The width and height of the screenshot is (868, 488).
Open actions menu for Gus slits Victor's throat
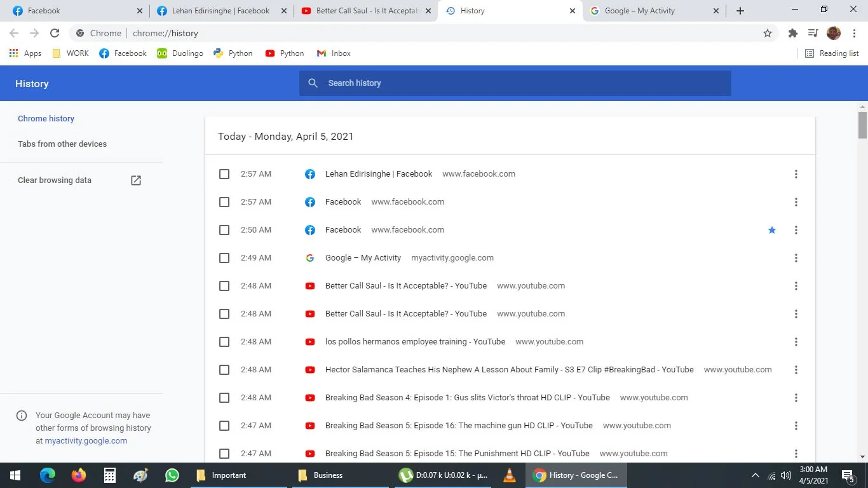click(796, 398)
